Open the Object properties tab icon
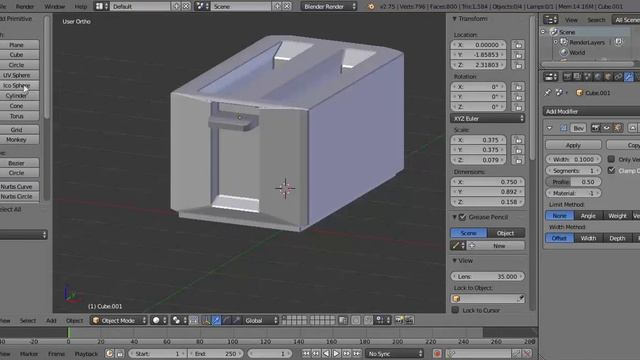Screen dimensions: 640x360 [608, 76]
